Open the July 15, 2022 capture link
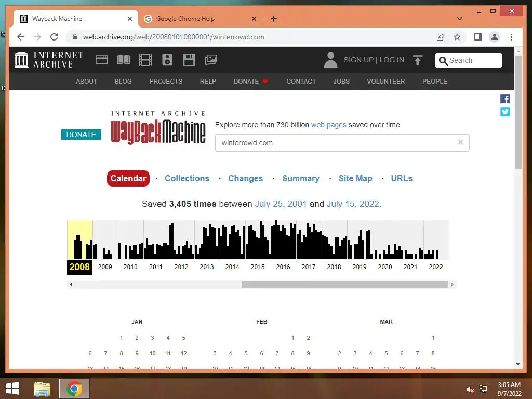 [x=353, y=204]
